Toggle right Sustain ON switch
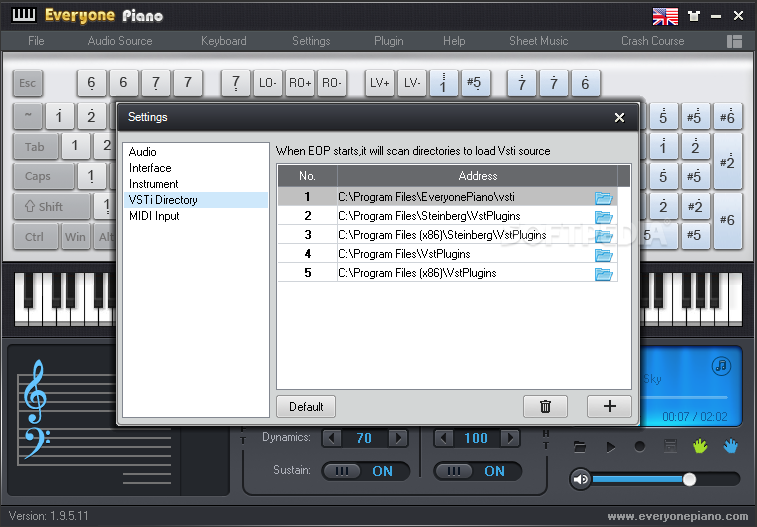Screen dimensions: 757x527 coord(477,471)
